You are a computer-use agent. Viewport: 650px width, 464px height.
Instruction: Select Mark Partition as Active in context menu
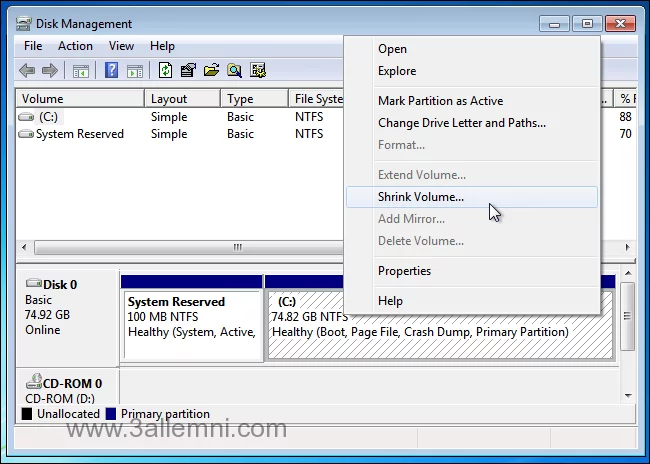tap(440, 101)
